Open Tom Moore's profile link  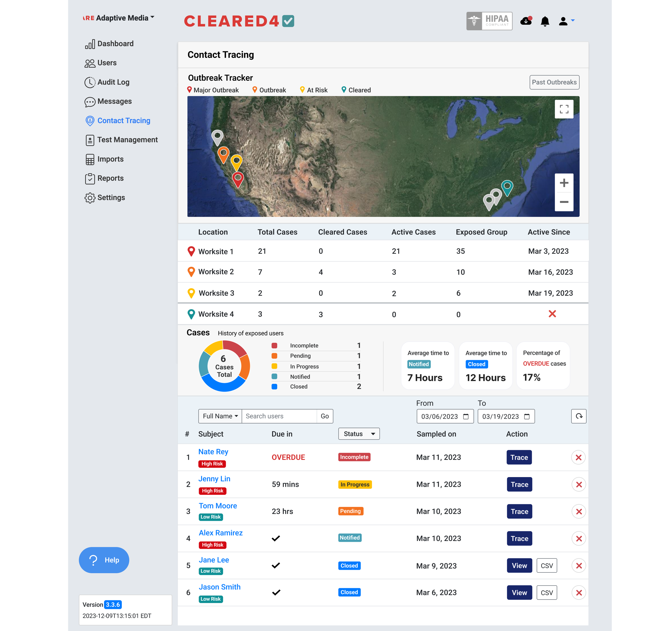[218, 506]
